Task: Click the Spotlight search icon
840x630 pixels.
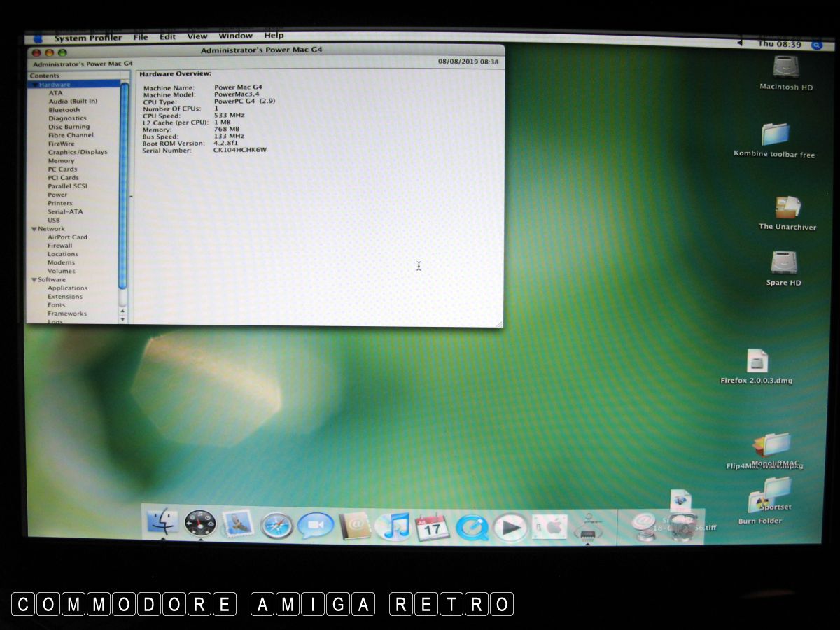Action: [x=816, y=45]
